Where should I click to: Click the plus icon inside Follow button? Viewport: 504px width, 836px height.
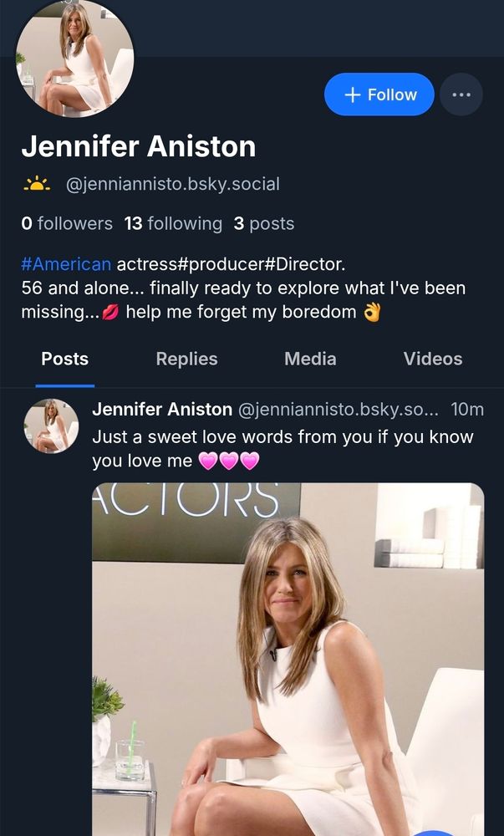354,94
